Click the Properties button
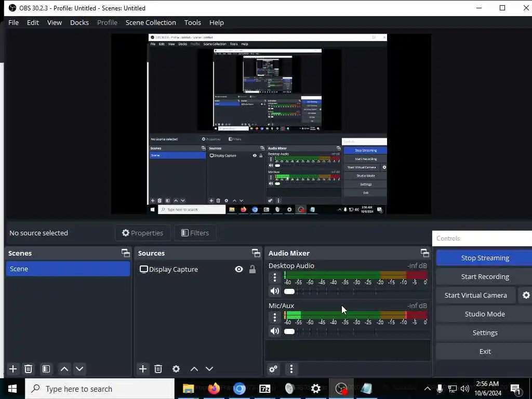The width and height of the screenshot is (532, 399). coord(143,233)
